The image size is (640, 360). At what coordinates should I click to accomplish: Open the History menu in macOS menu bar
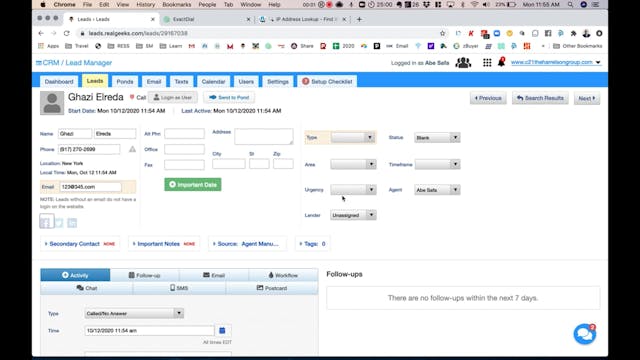click(x=145, y=4)
